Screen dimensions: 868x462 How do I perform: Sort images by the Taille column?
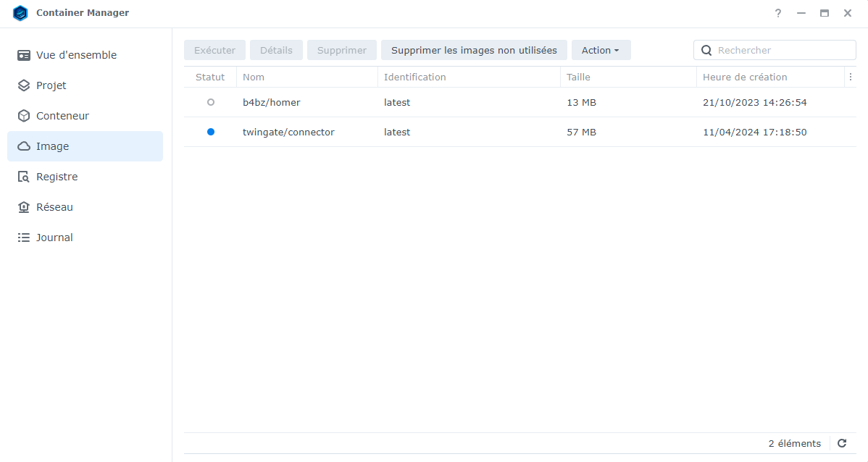point(579,77)
